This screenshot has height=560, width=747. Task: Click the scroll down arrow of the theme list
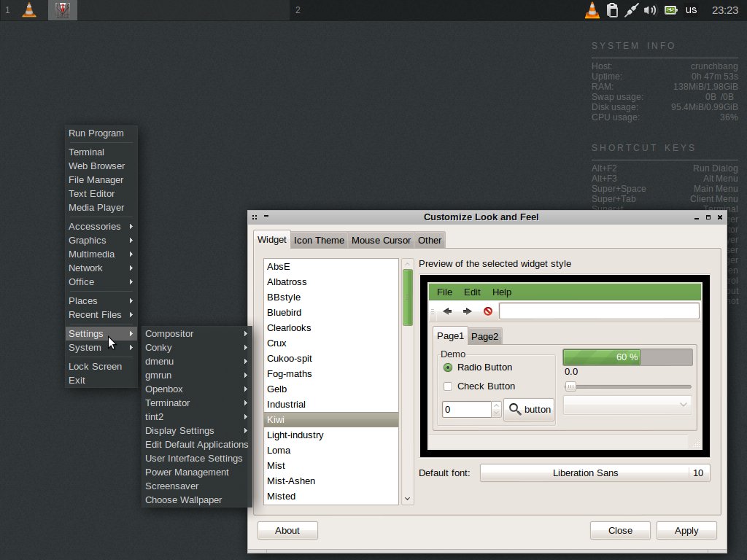pyautogui.click(x=407, y=499)
